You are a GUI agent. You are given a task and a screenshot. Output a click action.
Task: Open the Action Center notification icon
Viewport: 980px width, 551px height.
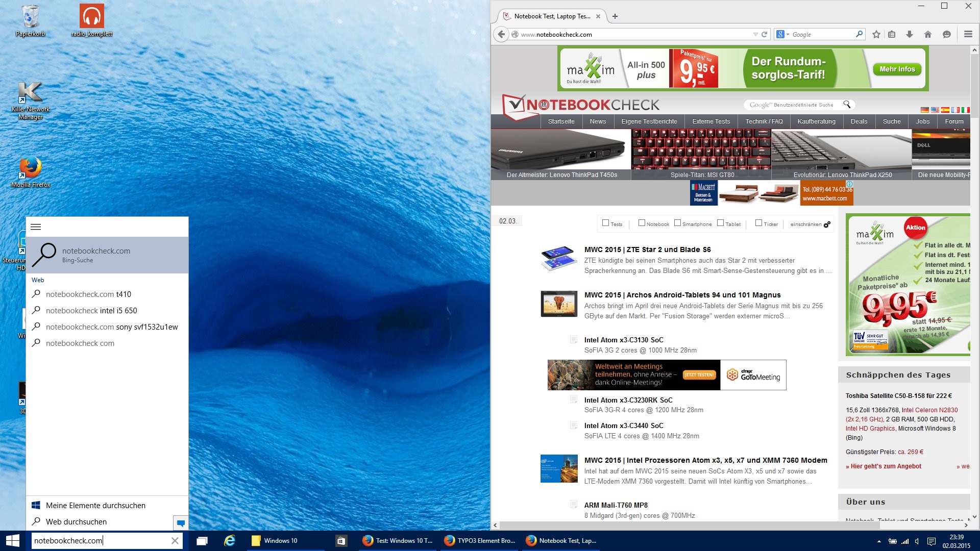[931, 541]
